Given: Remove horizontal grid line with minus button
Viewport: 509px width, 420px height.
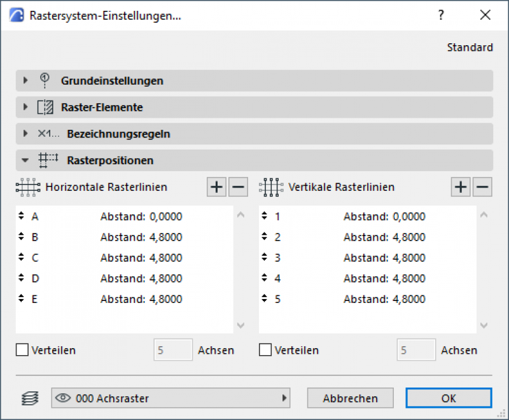Looking at the screenshot, I should pyautogui.click(x=238, y=187).
